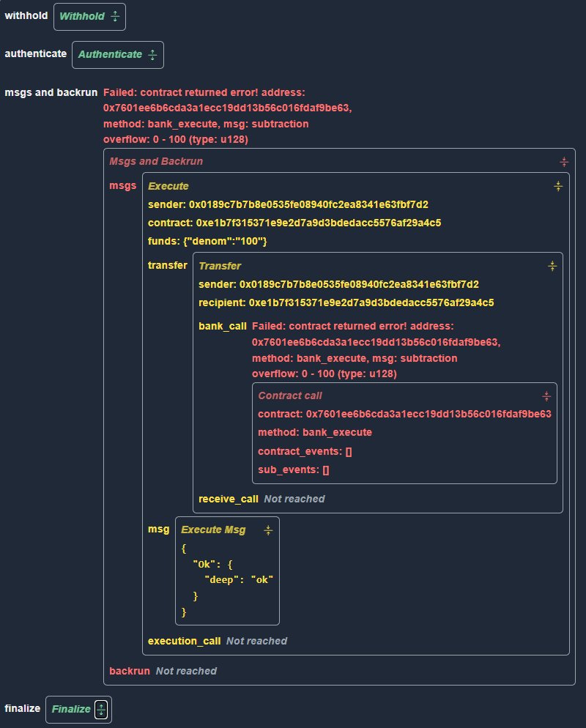Collapse the Transfer panel
This screenshot has height=728, width=586.
tap(552, 266)
